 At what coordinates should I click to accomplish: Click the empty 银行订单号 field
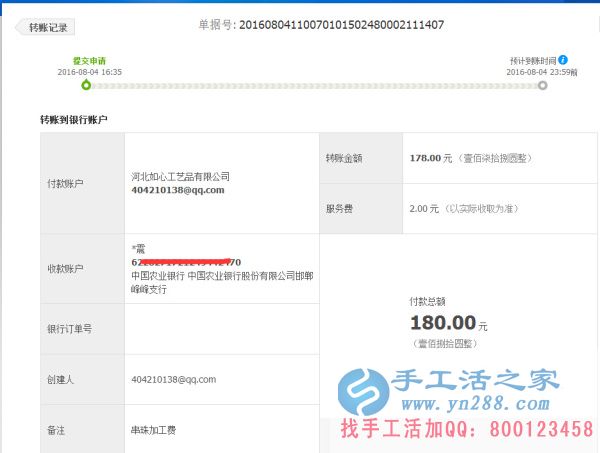220,329
